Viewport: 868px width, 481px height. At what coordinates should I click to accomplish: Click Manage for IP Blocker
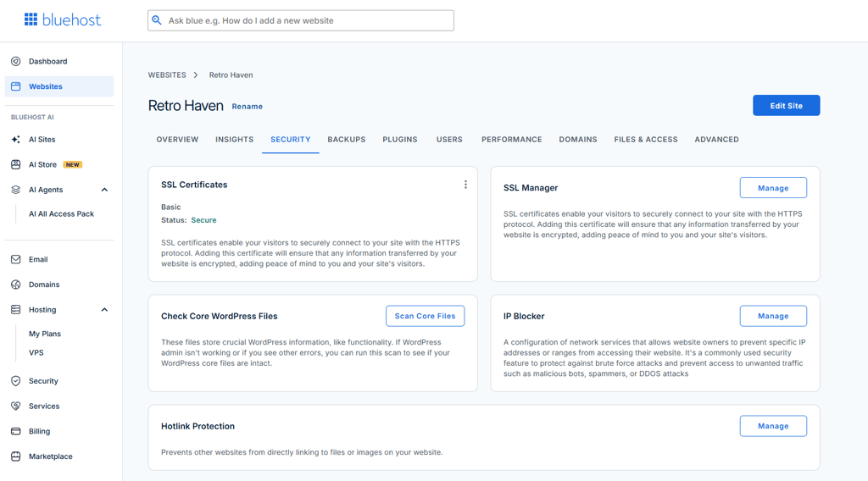tap(773, 316)
